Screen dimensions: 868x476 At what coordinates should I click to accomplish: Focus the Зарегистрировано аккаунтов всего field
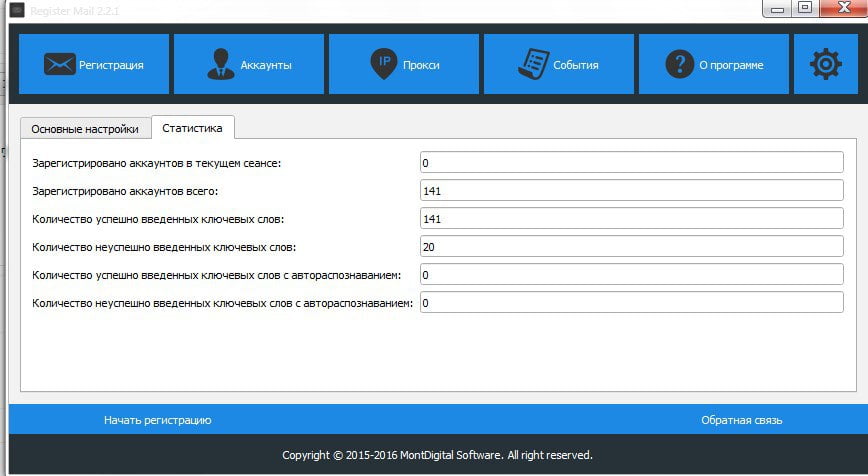click(632, 191)
